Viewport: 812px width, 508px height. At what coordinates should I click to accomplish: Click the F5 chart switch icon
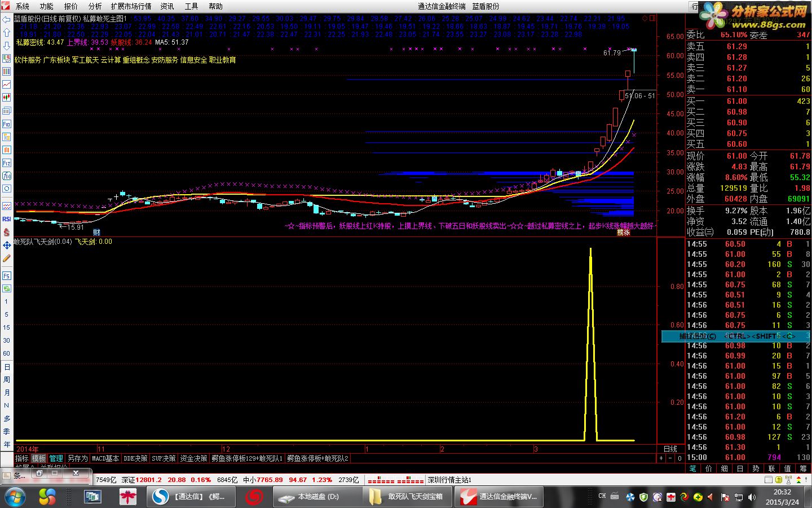7,275
